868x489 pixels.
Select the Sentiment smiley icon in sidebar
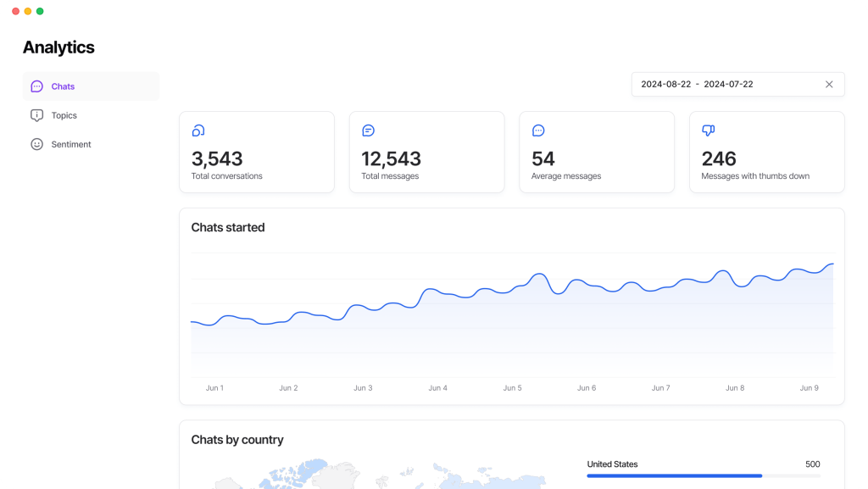pyautogui.click(x=36, y=144)
